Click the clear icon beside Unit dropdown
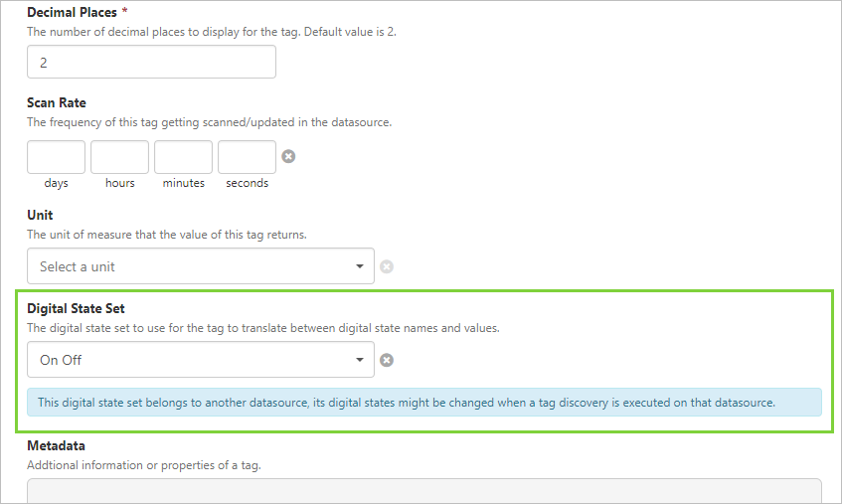 tap(387, 266)
